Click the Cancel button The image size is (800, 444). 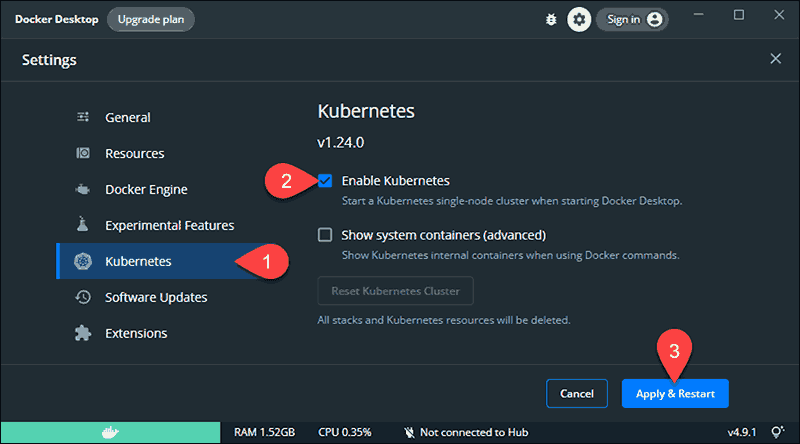[x=579, y=393]
